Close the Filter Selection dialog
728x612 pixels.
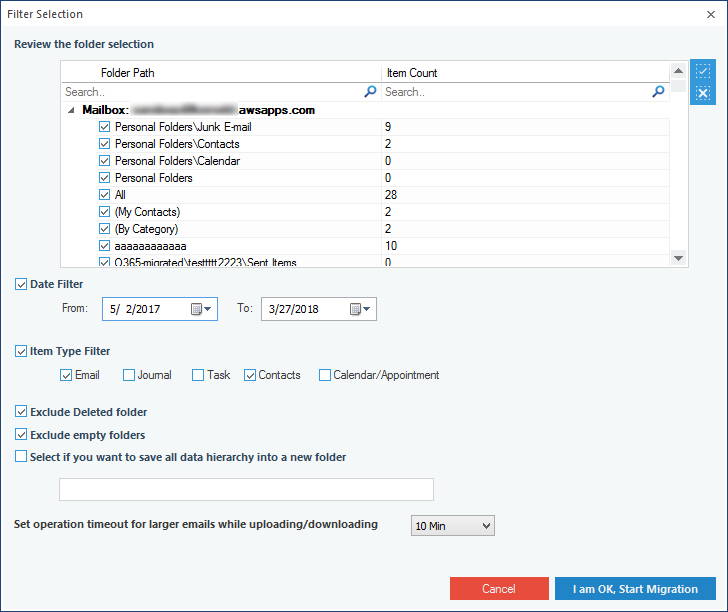pos(710,14)
